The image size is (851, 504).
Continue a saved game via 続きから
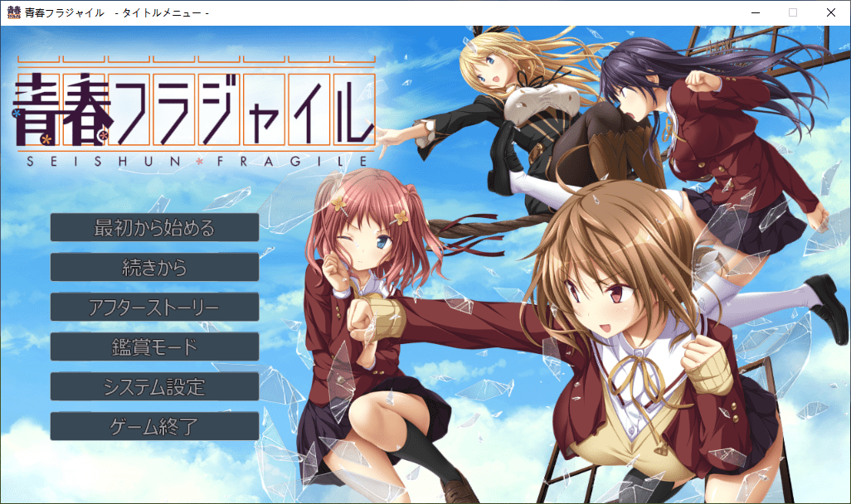pos(154,267)
